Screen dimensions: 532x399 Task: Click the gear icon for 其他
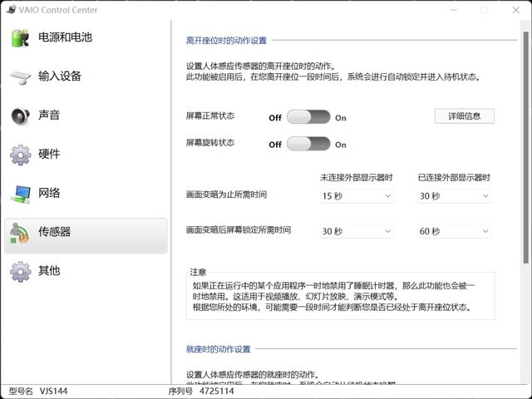tap(20, 271)
